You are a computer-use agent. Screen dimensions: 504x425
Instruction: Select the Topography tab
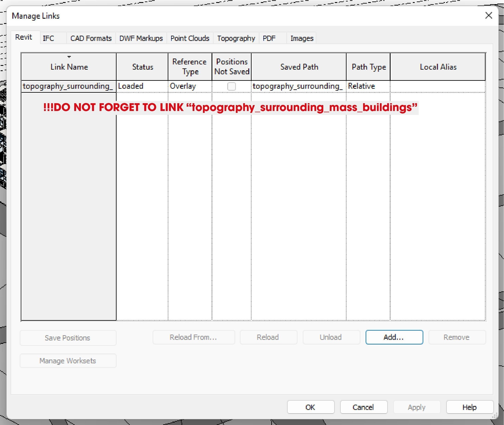click(x=236, y=38)
